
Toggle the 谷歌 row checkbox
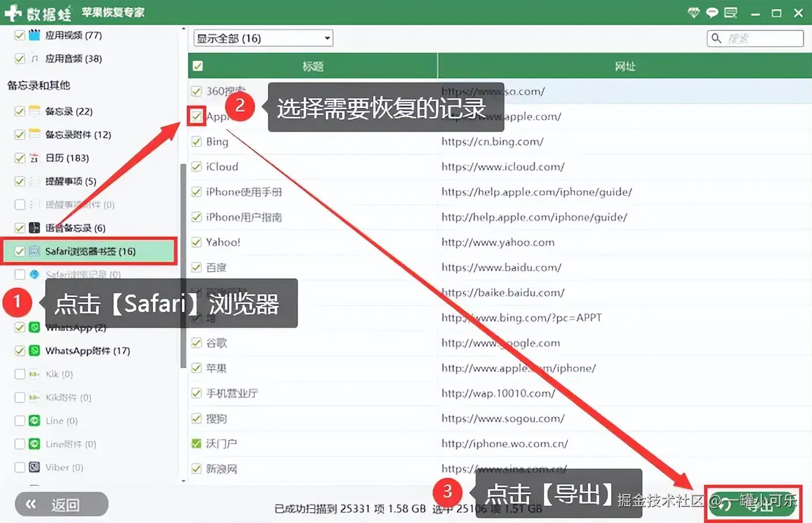197,343
